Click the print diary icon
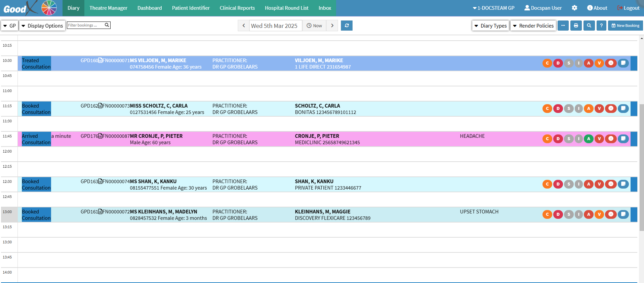Viewport: 644px width, 283px height. point(576,26)
